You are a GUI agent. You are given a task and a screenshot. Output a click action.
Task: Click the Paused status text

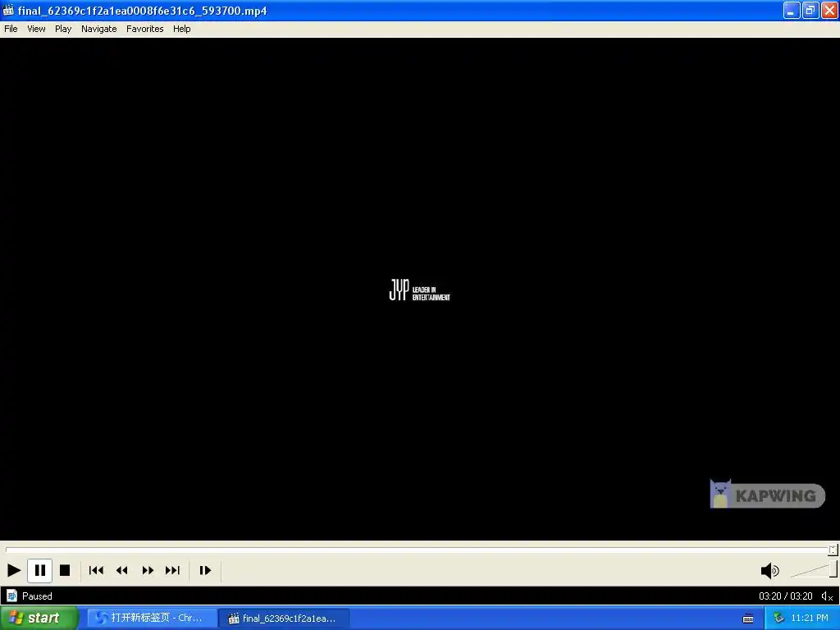pos(37,596)
